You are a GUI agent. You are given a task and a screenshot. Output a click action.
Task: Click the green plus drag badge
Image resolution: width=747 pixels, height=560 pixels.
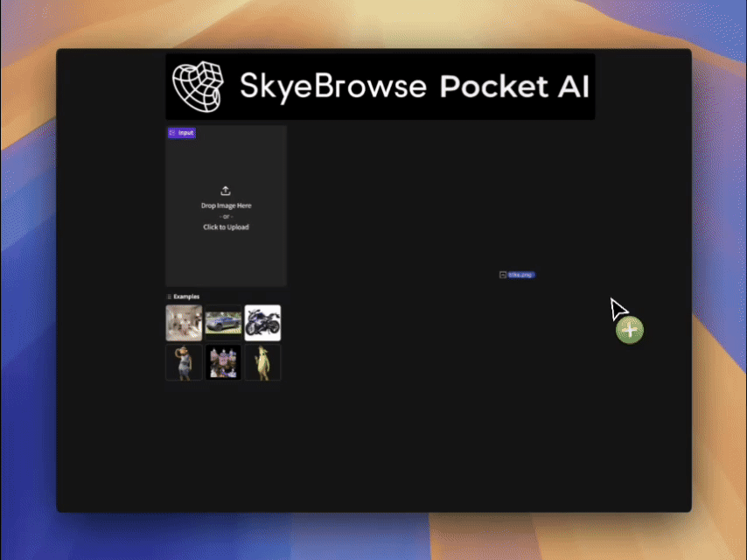pos(629,330)
